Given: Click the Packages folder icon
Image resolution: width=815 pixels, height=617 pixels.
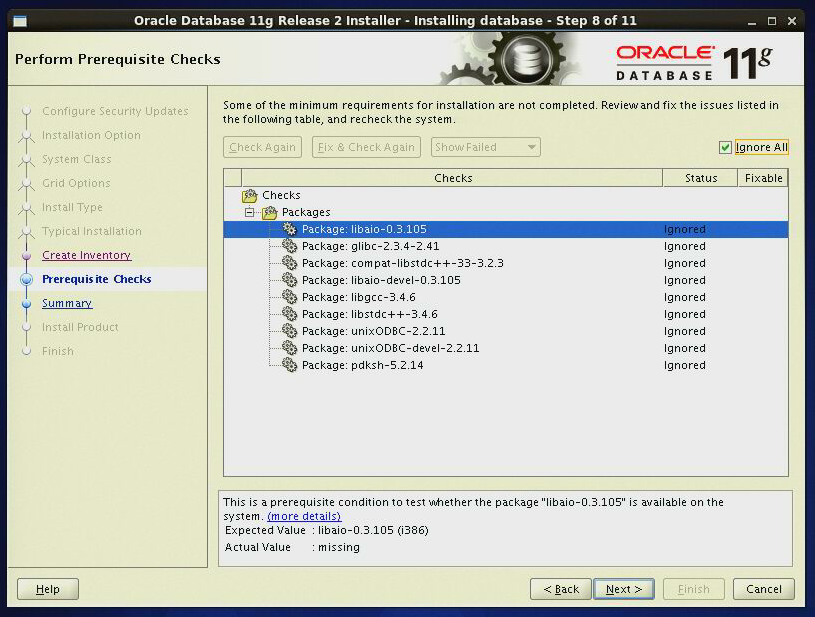Looking at the screenshot, I should 269,213.
